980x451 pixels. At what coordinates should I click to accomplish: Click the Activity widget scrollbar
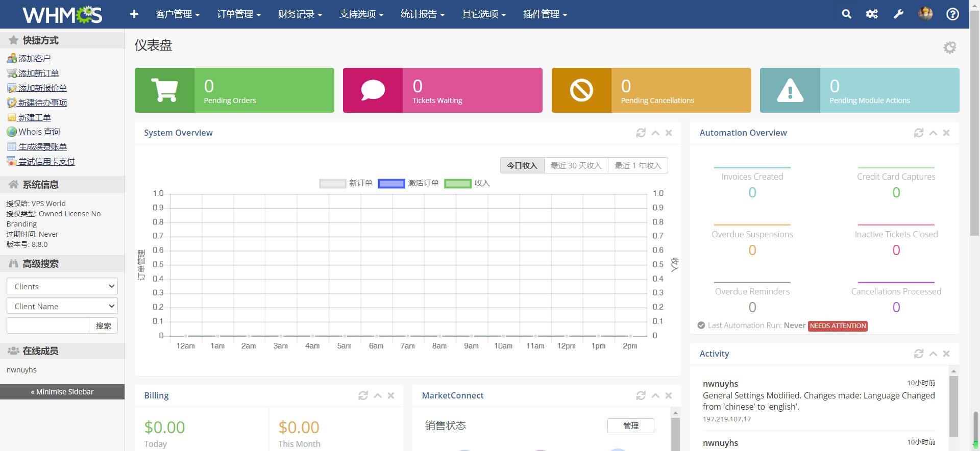[x=953, y=406]
